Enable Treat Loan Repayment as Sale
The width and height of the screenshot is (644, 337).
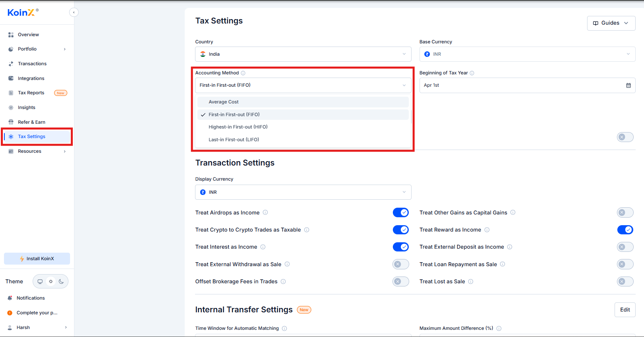pyautogui.click(x=625, y=264)
